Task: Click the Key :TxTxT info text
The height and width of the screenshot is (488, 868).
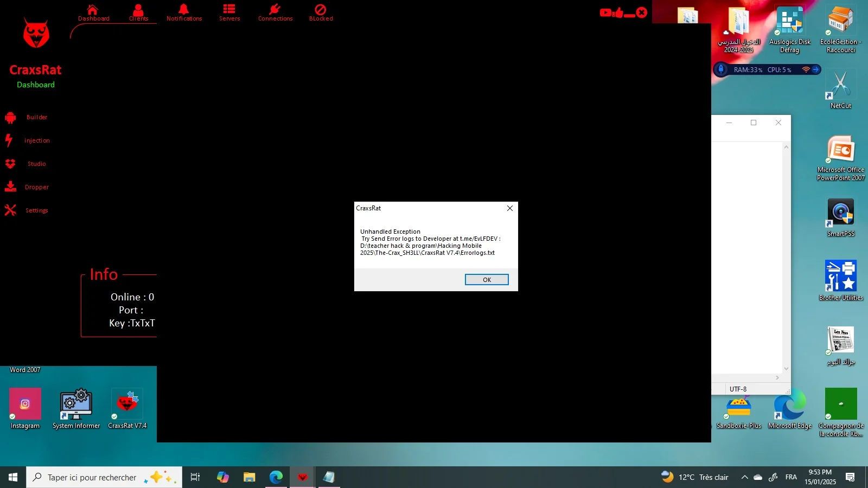Action: click(132, 323)
